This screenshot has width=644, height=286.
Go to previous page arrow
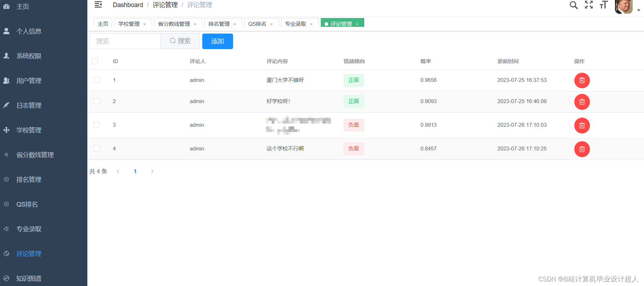click(118, 171)
